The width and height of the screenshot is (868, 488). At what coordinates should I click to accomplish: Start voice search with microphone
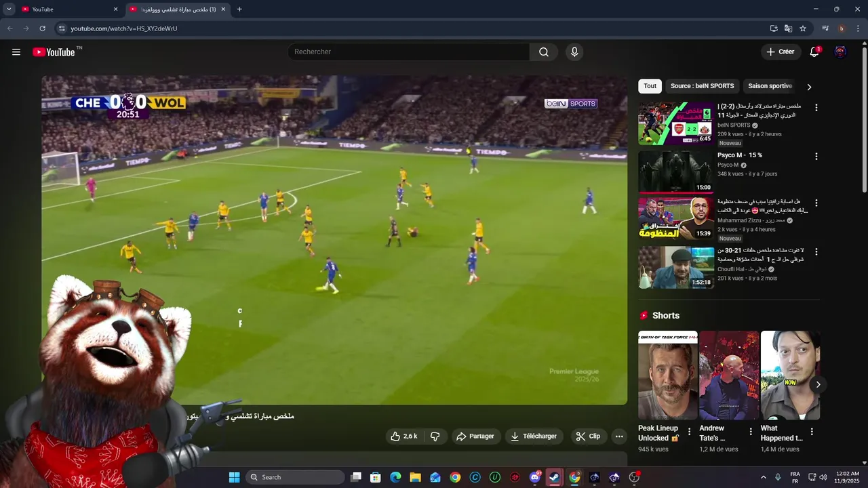[574, 52]
